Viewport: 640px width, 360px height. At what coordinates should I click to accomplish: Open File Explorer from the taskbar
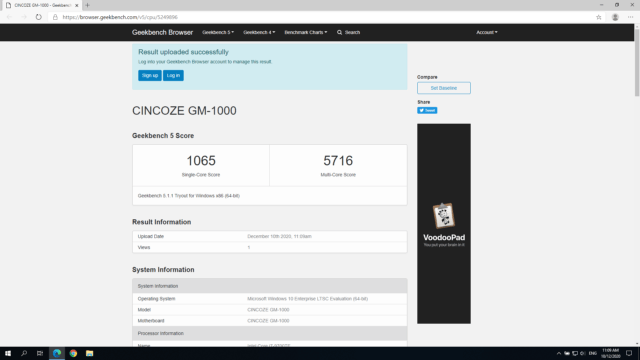[x=89, y=353]
